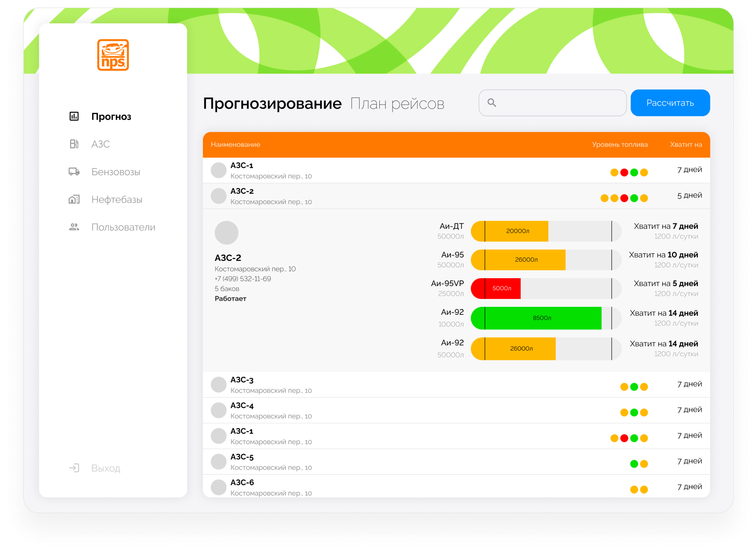
Task: Click the Нефтебазы building icon
Action: pyautogui.click(x=74, y=199)
